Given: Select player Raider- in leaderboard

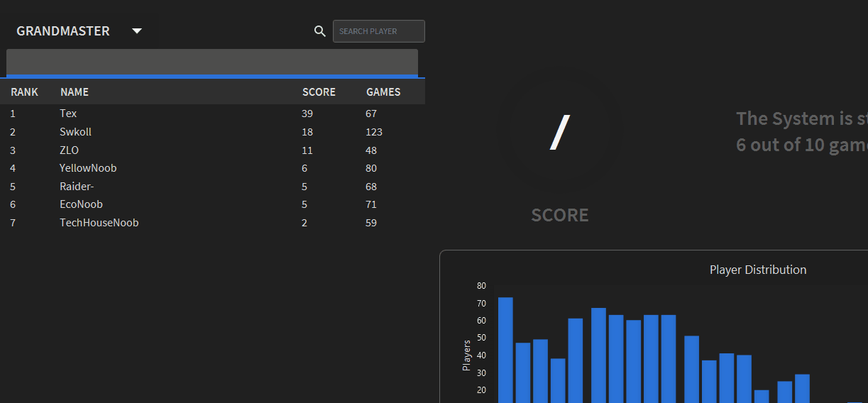Looking at the screenshot, I should click(77, 187).
